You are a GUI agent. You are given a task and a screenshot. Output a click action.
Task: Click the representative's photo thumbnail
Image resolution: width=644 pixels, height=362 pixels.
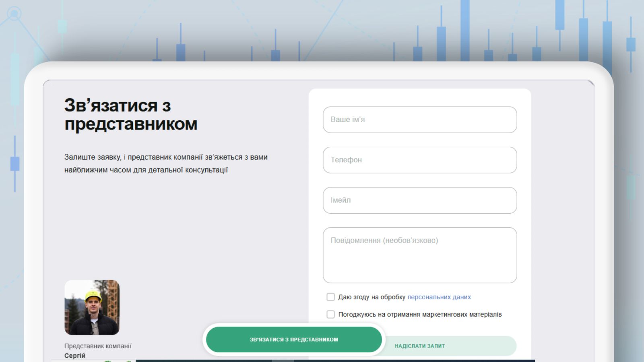click(x=92, y=307)
